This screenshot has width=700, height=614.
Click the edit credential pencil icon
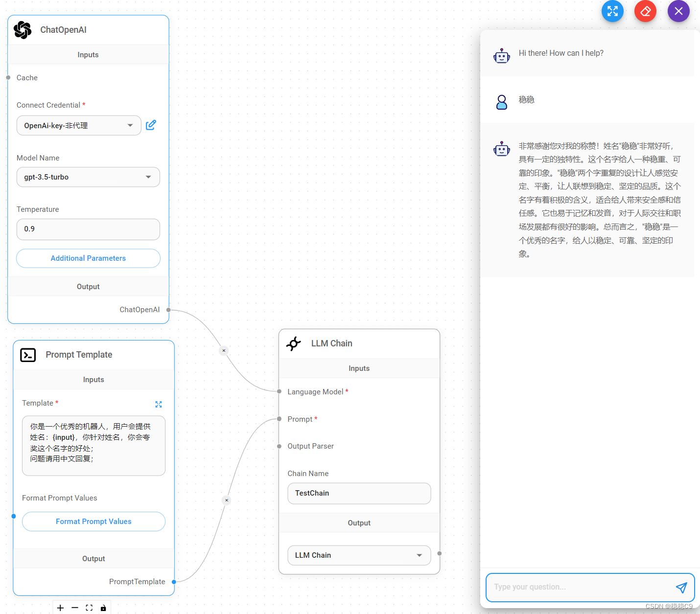151,125
